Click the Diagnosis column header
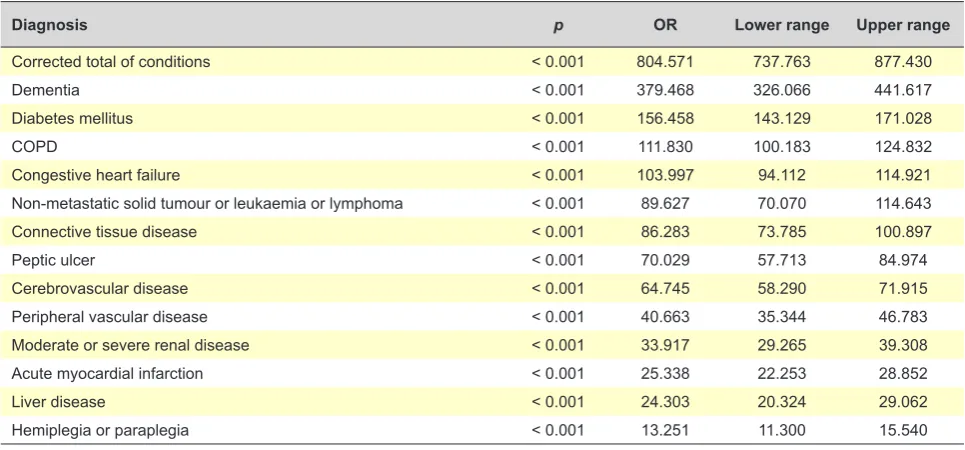This screenshot has width=965, height=450. coord(49,25)
